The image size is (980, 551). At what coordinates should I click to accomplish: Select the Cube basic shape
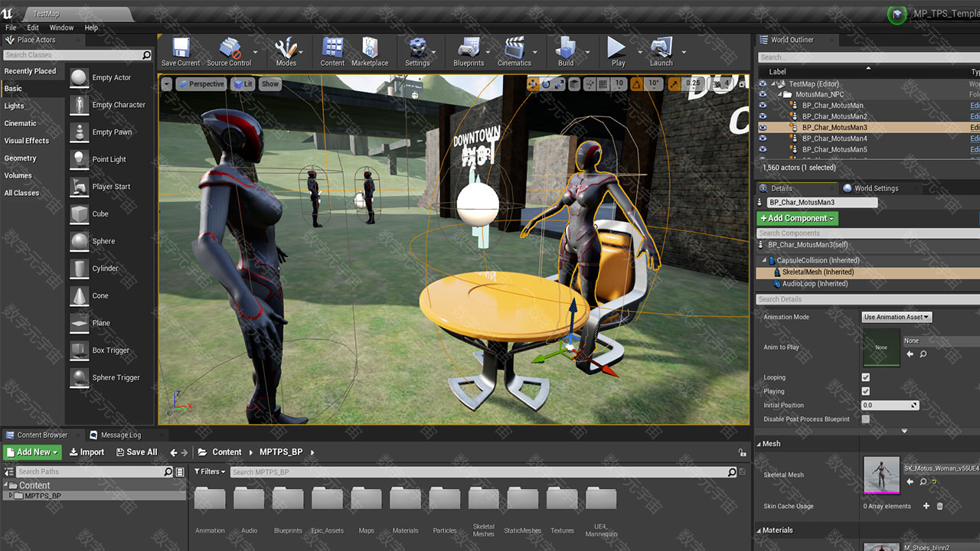(x=111, y=214)
